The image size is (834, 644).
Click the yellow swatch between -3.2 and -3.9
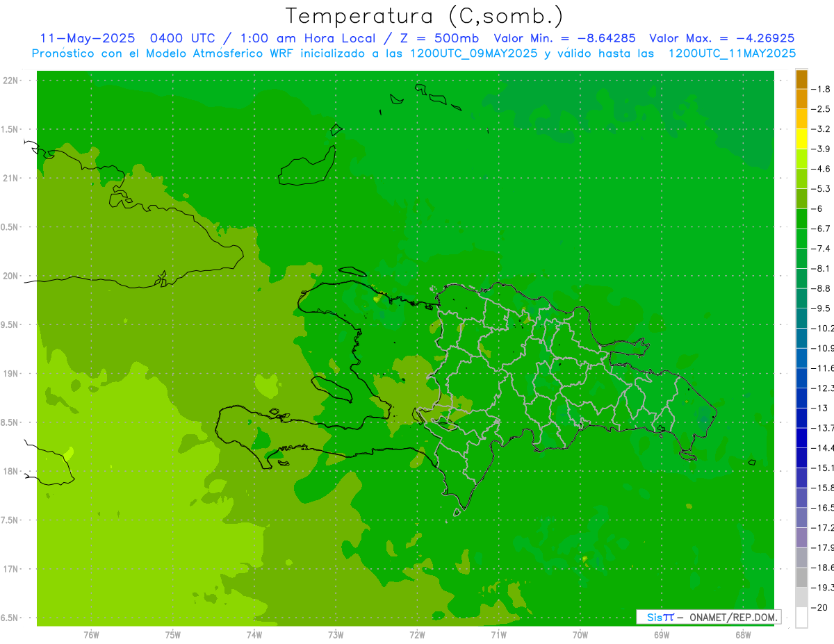(x=801, y=139)
